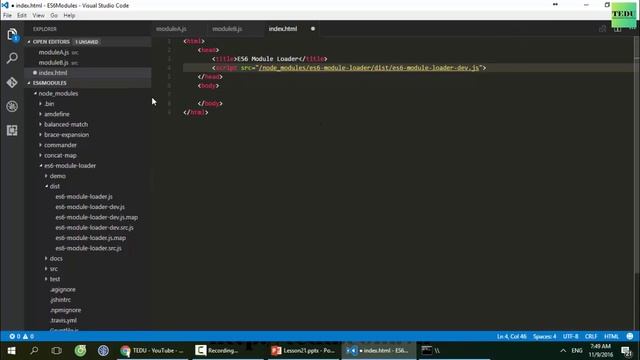The height and width of the screenshot is (360, 640).
Task: Collapse the node_modules folder
Action: pos(58,93)
